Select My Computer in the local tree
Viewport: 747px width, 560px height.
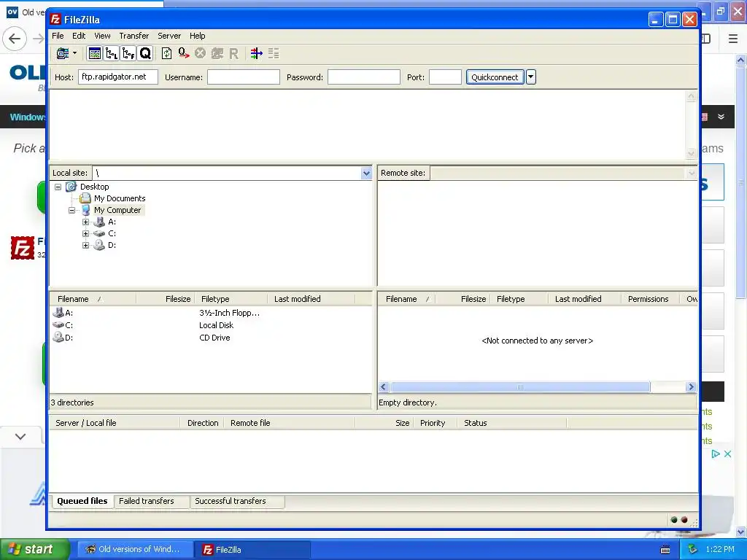(x=117, y=210)
